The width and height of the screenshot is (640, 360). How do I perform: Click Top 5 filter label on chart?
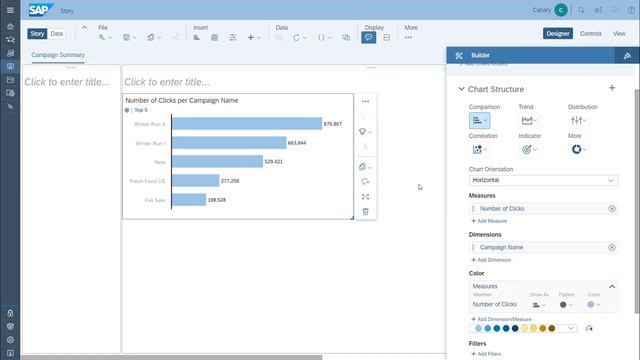pos(141,110)
